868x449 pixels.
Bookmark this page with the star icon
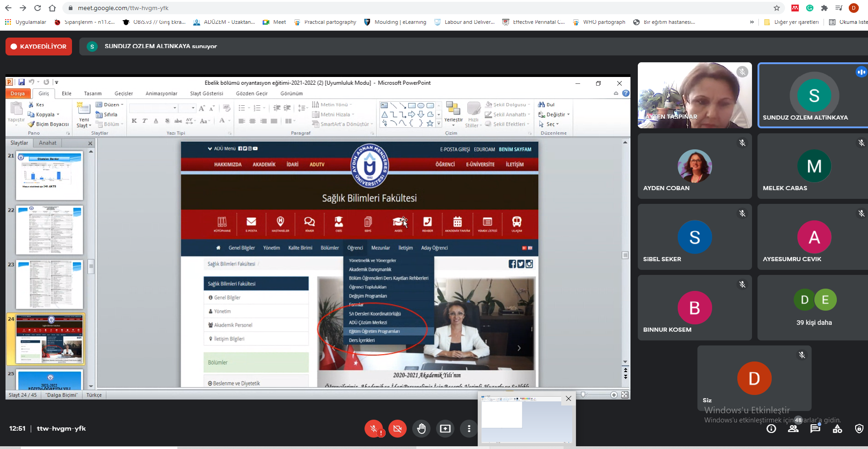pyautogui.click(x=777, y=8)
